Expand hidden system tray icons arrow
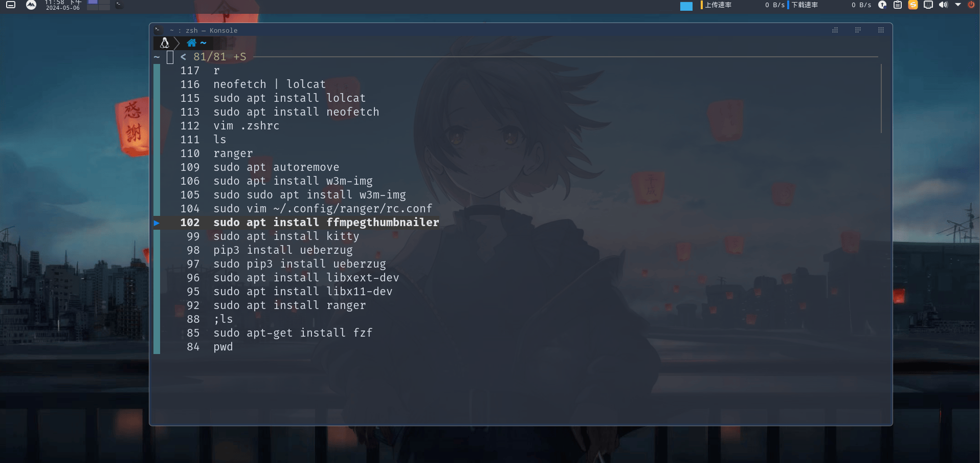Image resolution: width=980 pixels, height=463 pixels. click(x=958, y=5)
